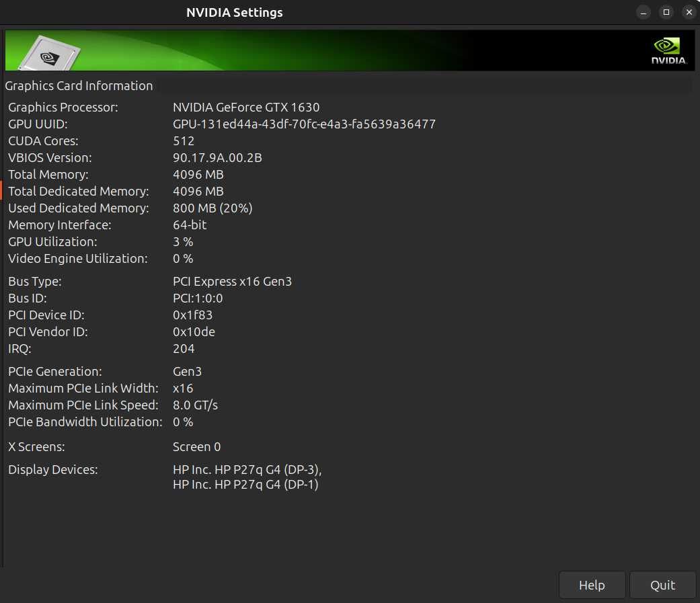Screen dimensions: 700x603
Task: Click the Bus ID value 'PCI:1:0:0'
Action: pos(198,298)
